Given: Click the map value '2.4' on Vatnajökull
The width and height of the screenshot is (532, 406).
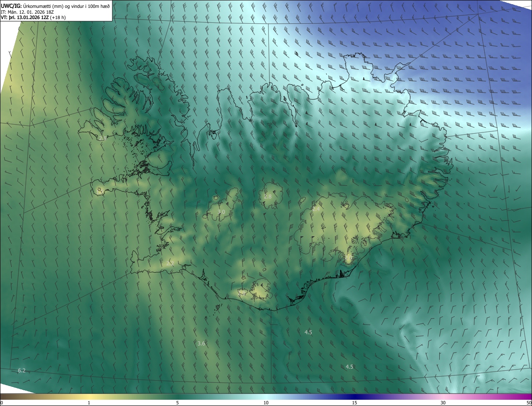Looking at the screenshot, I should (x=316, y=209).
